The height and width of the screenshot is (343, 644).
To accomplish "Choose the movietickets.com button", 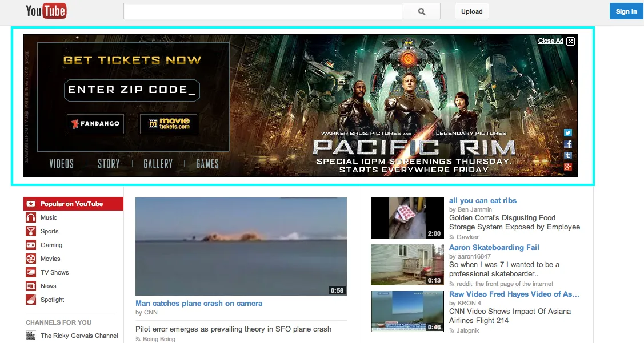I will 169,123.
